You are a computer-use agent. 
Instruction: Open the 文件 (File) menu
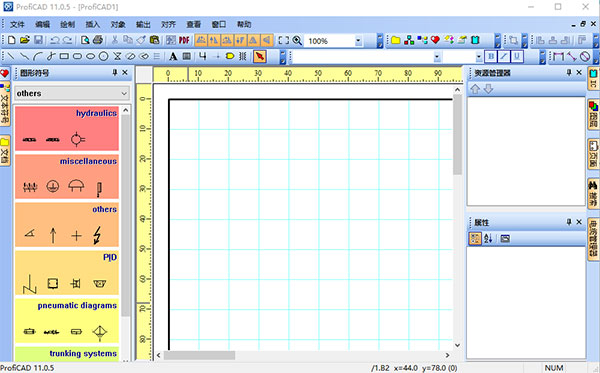pos(17,24)
